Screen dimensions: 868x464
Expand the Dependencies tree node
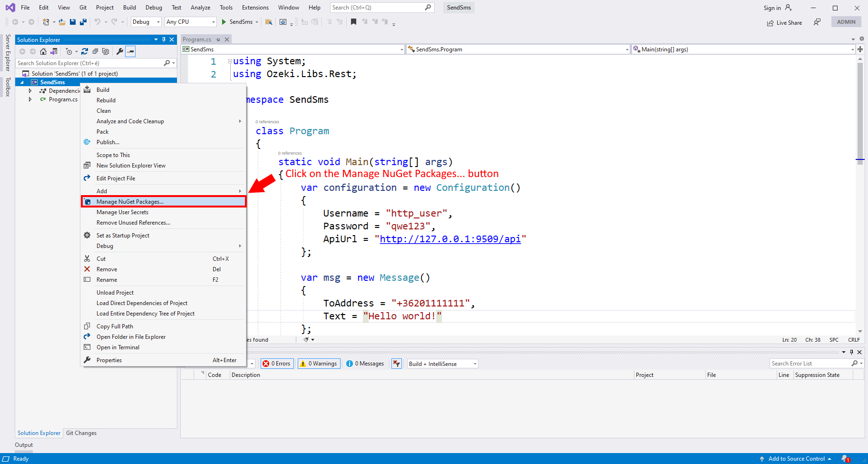pos(30,90)
